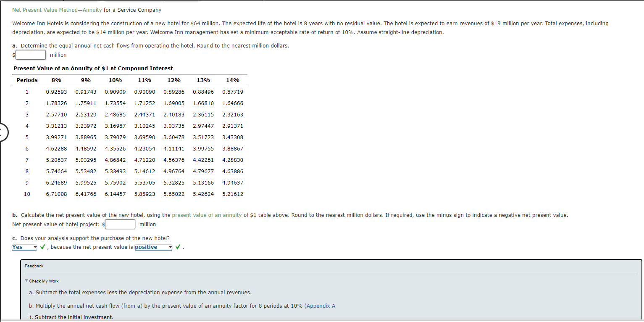Image resolution: width=644 pixels, height=322 pixels.
Task: Click the green checkmark beside the Yes dropdown
Action: pos(42,247)
